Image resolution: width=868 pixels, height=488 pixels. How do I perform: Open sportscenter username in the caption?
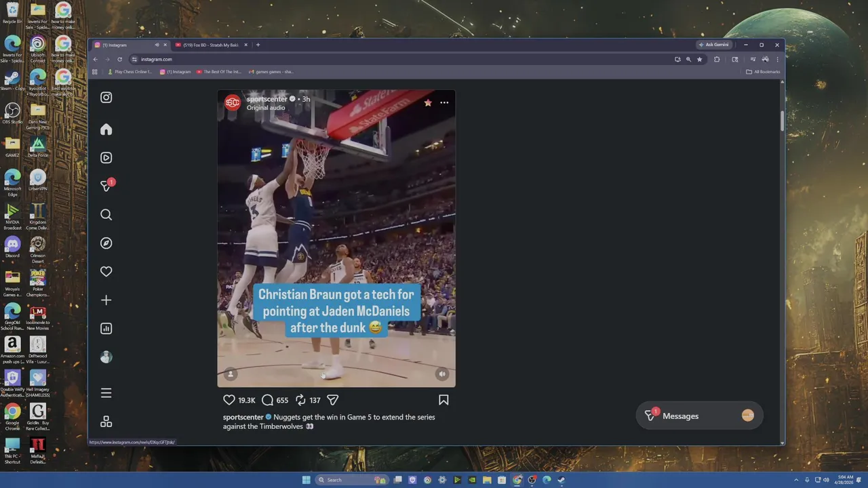click(243, 418)
